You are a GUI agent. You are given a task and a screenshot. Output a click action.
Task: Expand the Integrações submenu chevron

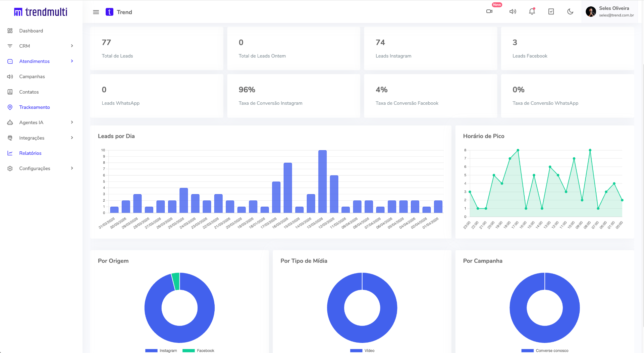72,138
